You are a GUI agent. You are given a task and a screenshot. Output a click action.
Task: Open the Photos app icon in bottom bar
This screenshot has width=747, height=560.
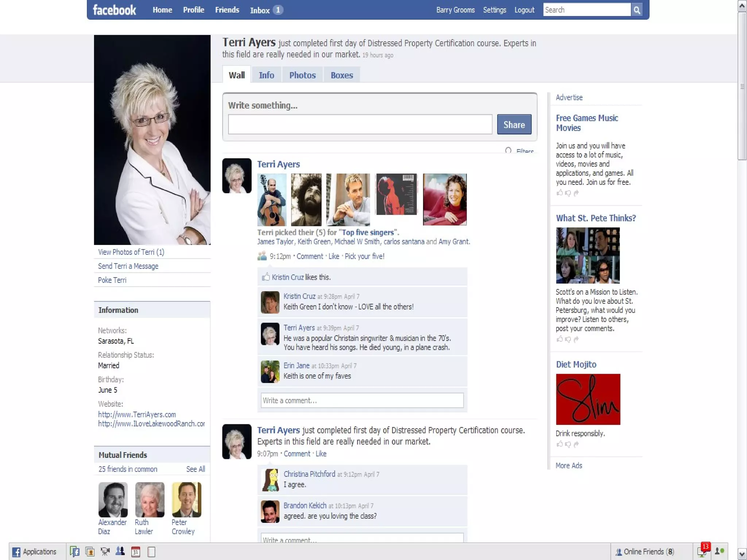(90, 552)
